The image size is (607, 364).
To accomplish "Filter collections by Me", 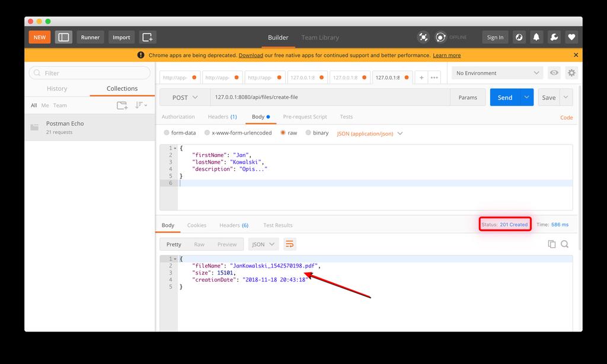I will click(45, 106).
